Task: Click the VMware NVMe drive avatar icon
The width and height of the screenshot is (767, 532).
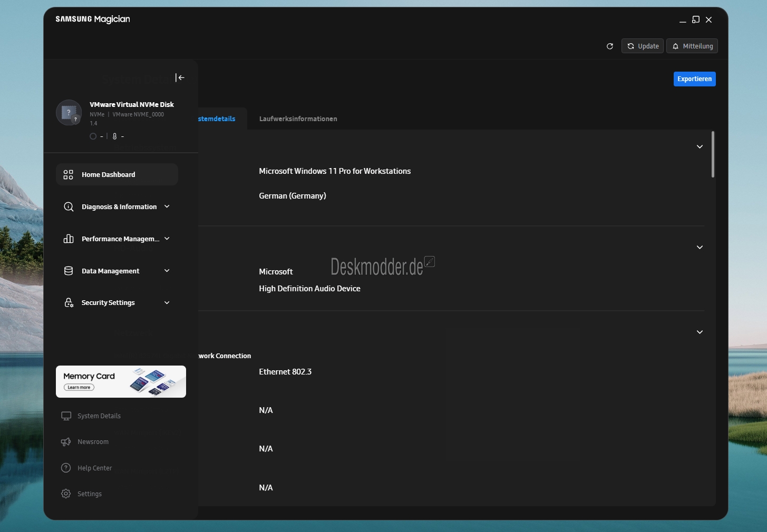Action: pyautogui.click(x=69, y=113)
